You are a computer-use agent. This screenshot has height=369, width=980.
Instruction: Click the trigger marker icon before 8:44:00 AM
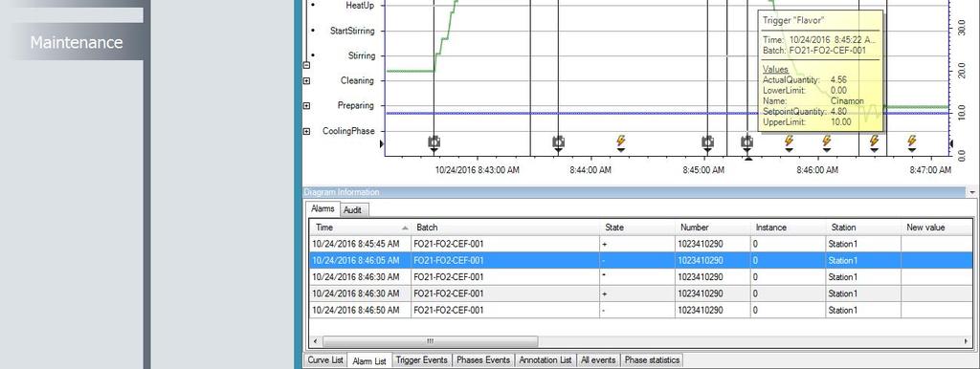coord(558,141)
